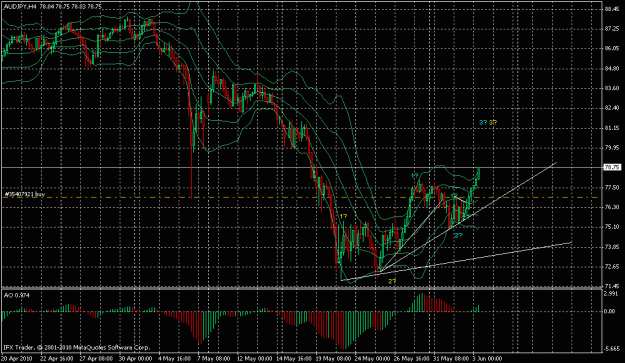Viewport: 625px width, 363px height.
Task: Click the 27 Apr 08:00 time label
Action: pos(96,358)
